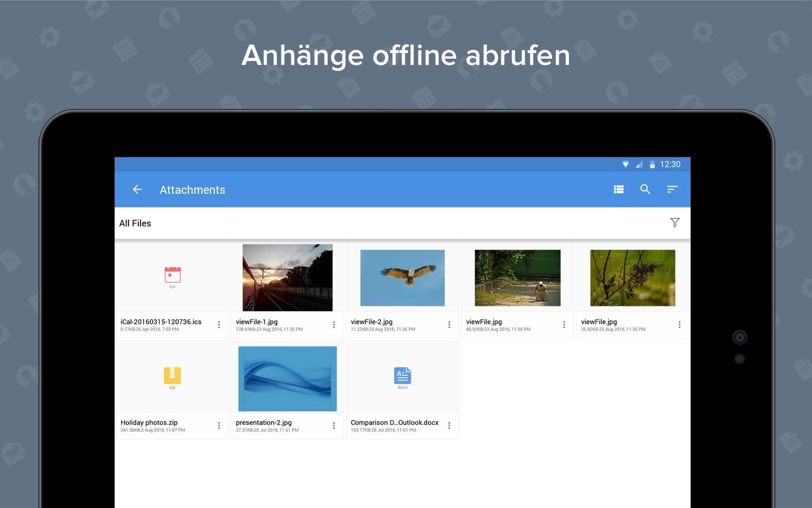
Task: Open the blue wave presentation-2.jpg thumbnail
Action: 288,379
